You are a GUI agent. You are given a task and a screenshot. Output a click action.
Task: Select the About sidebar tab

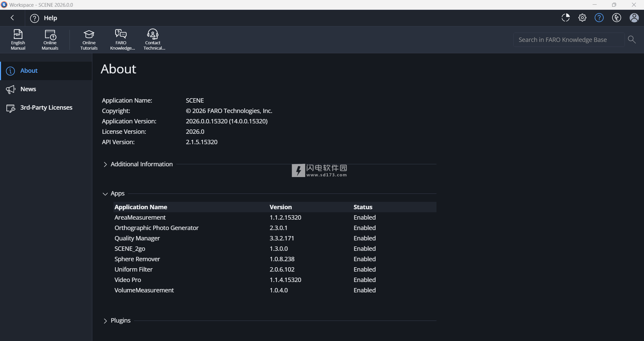29,71
